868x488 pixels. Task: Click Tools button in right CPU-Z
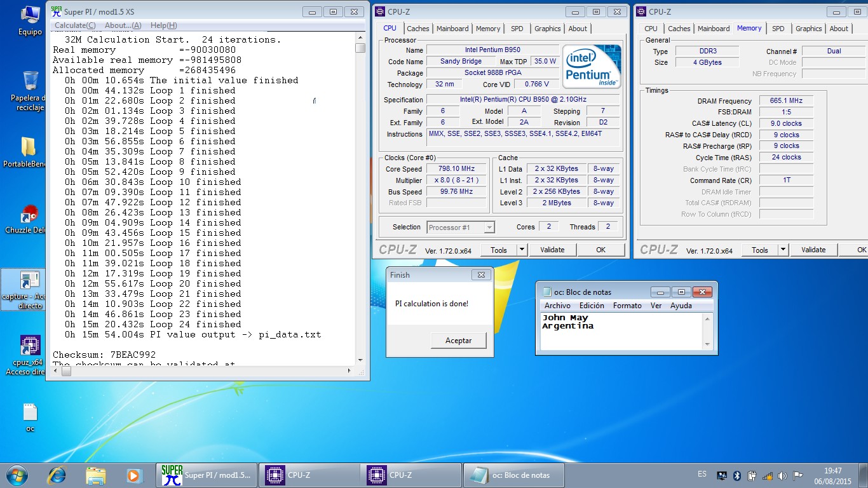[760, 250]
